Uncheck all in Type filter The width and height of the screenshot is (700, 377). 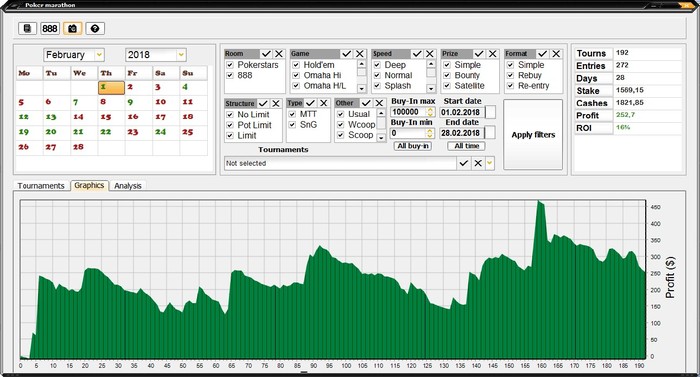324,103
